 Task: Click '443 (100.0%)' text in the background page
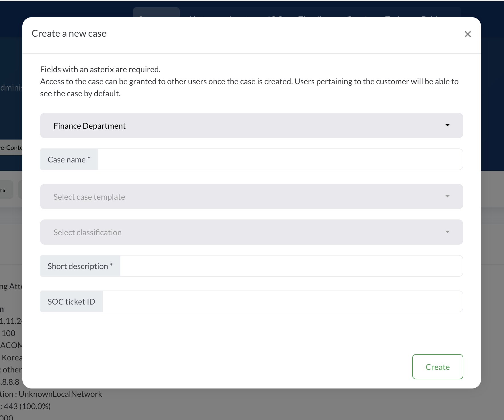[27, 406]
